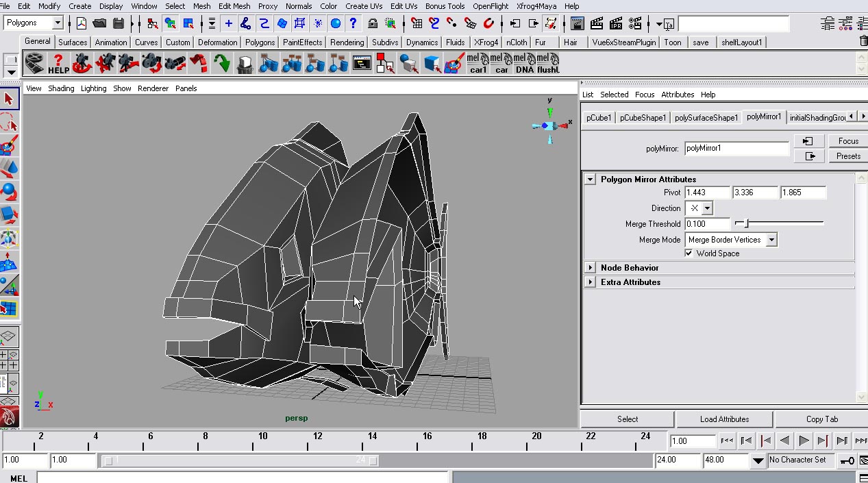Screen dimensions: 868x483
Task: Save scene with the floppy disk icon
Action: click(x=119, y=23)
